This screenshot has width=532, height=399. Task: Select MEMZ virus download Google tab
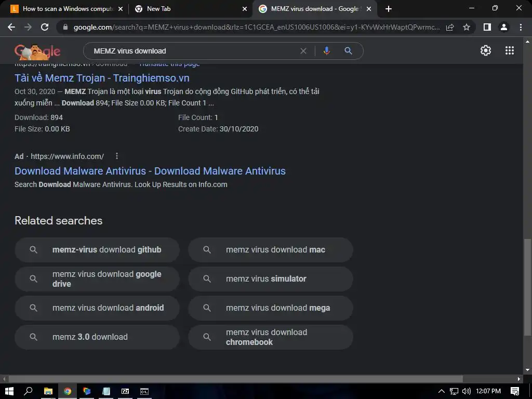[314, 9]
